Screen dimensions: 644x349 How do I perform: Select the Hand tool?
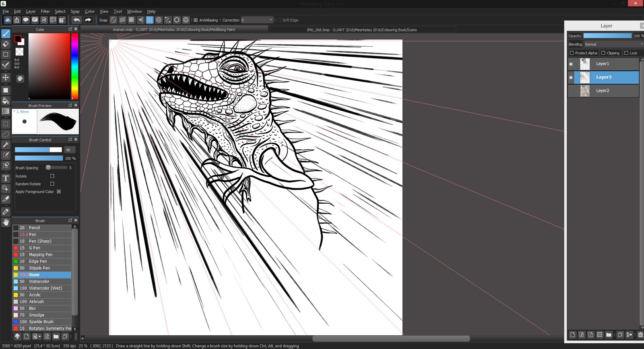[6, 222]
